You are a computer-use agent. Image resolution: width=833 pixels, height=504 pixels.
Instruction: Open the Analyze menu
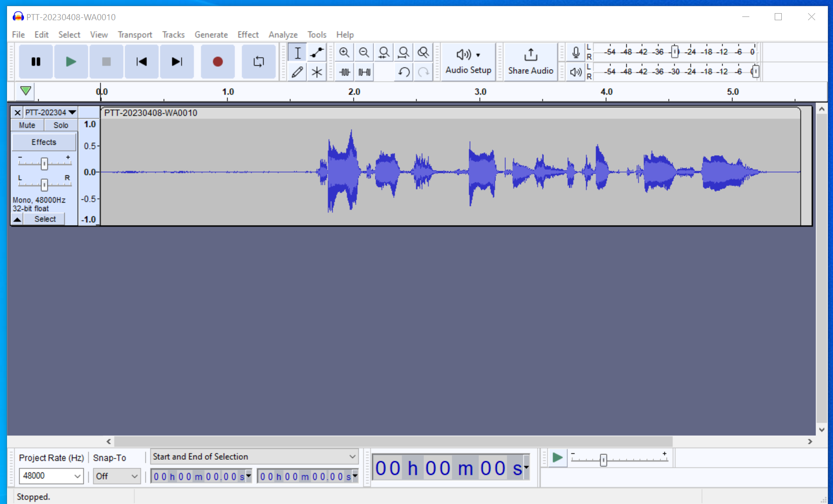click(x=283, y=34)
